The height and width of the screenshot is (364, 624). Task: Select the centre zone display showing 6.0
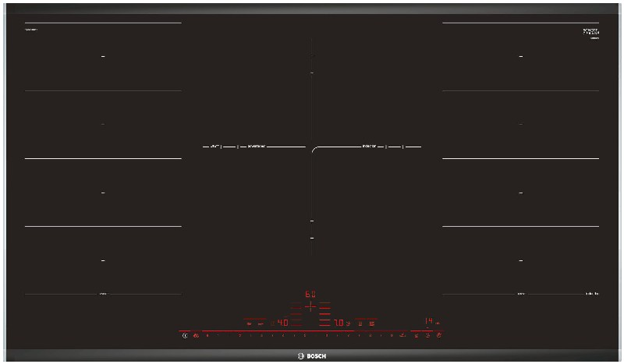point(310,295)
